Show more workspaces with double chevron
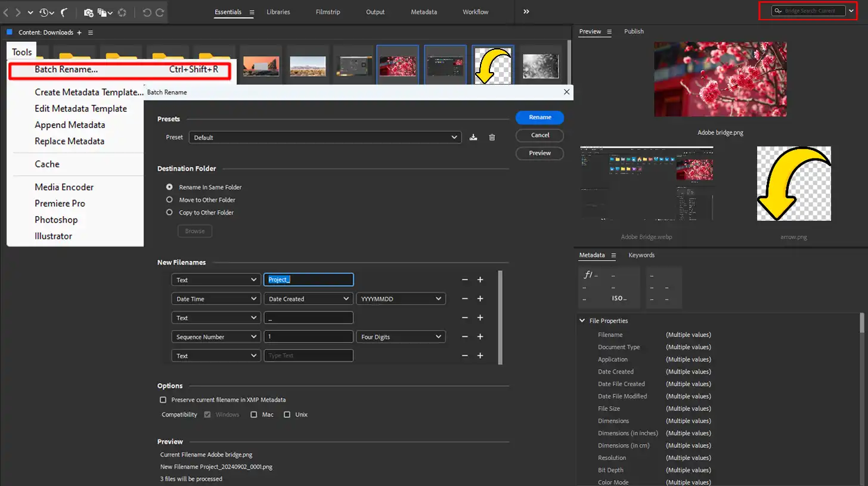 [x=526, y=12]
